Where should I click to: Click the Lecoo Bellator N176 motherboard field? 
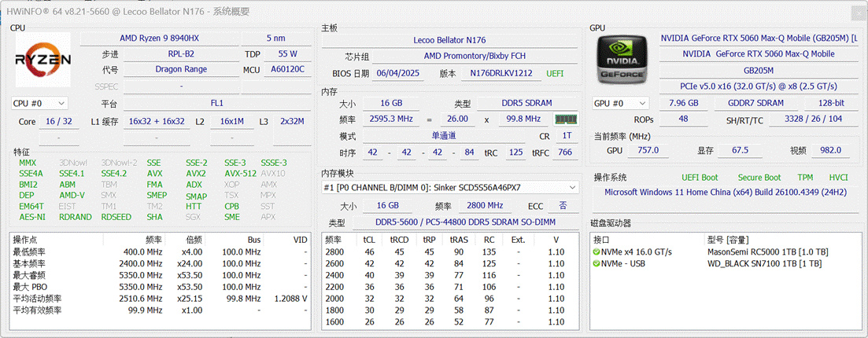[x=449, y=40]
